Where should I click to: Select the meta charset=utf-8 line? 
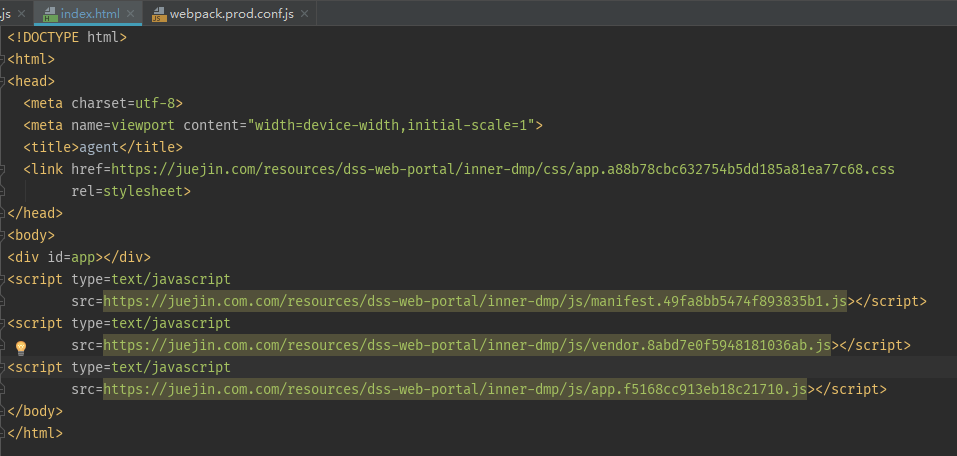click(x=103, y=103)
